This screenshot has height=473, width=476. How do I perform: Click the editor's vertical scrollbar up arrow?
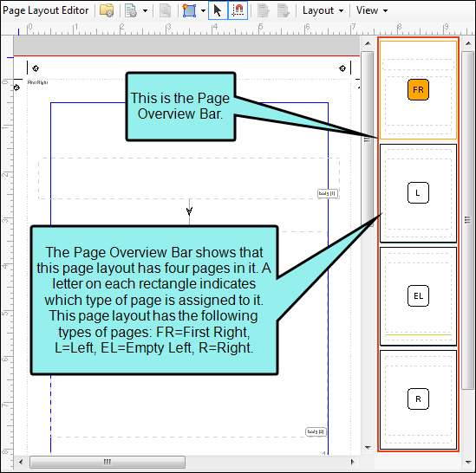click(x=368, y=43)
